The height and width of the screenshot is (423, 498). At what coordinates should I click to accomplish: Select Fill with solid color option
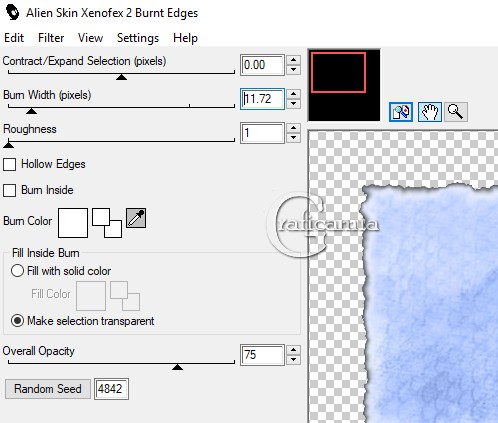pos(17,271)
